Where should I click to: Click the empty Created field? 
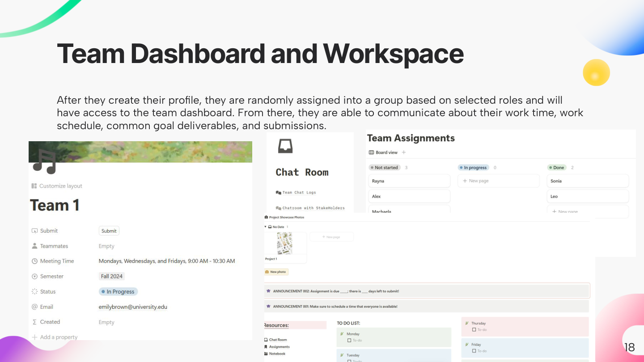106,322
